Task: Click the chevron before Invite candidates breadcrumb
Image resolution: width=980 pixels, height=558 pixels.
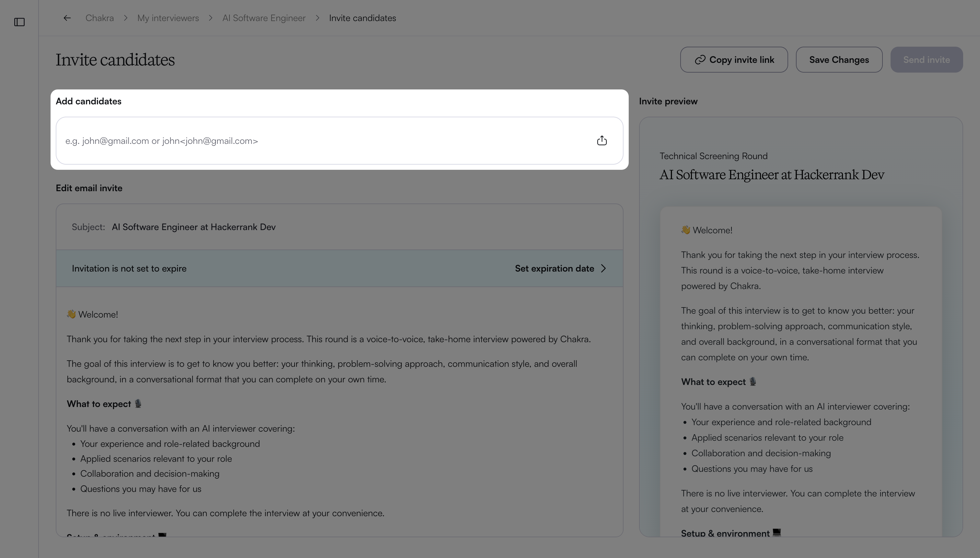Action: (317, 18)
